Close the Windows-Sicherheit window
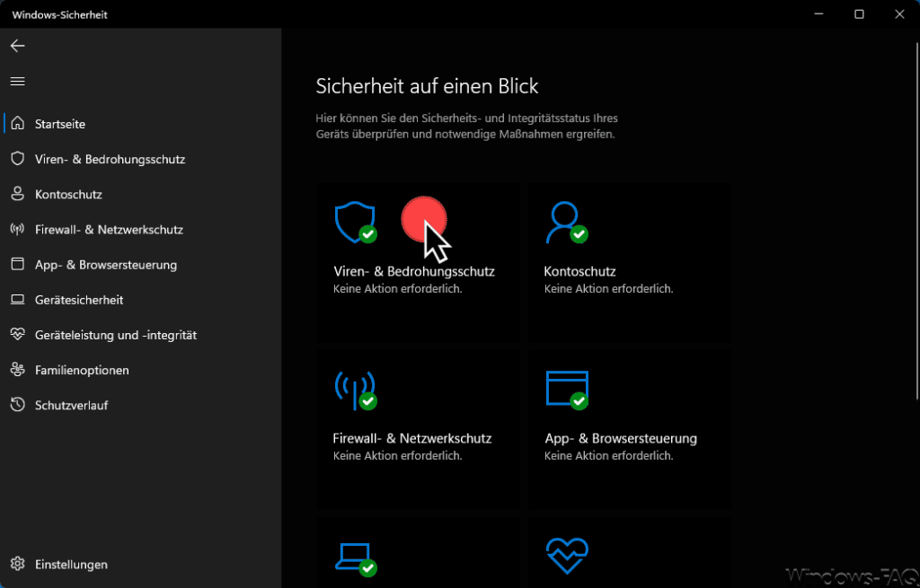The width and height of the screenshot is (920, 588). pos(899,14)
